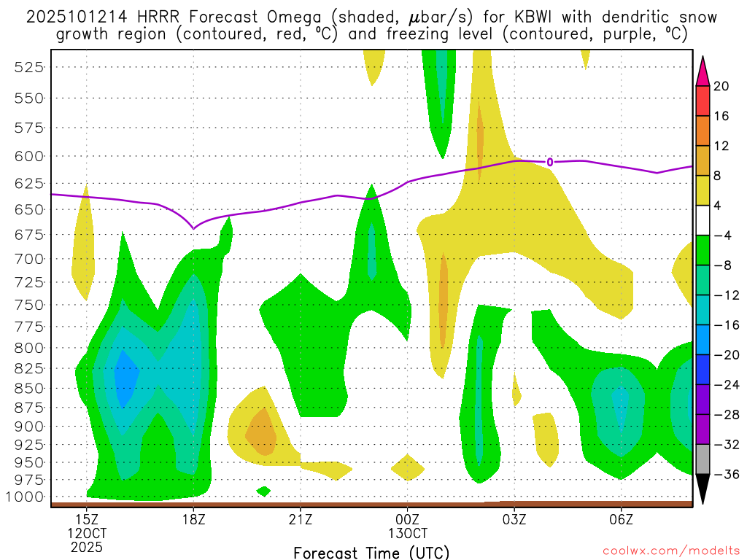Viewport: 747px width, 560px height.
Task: Click the 18Z time axis label
Action: (x=193, y=519)
